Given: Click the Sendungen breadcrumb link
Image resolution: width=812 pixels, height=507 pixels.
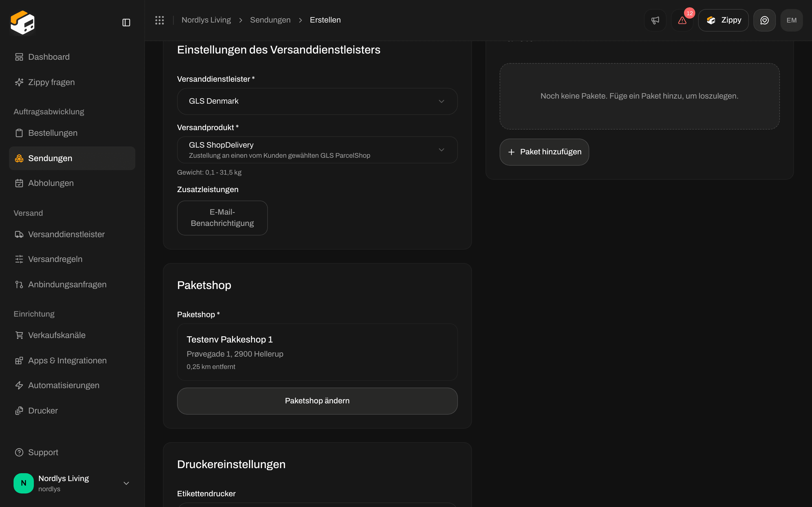Looking at the screenshot, I should (x=270, y=20).
